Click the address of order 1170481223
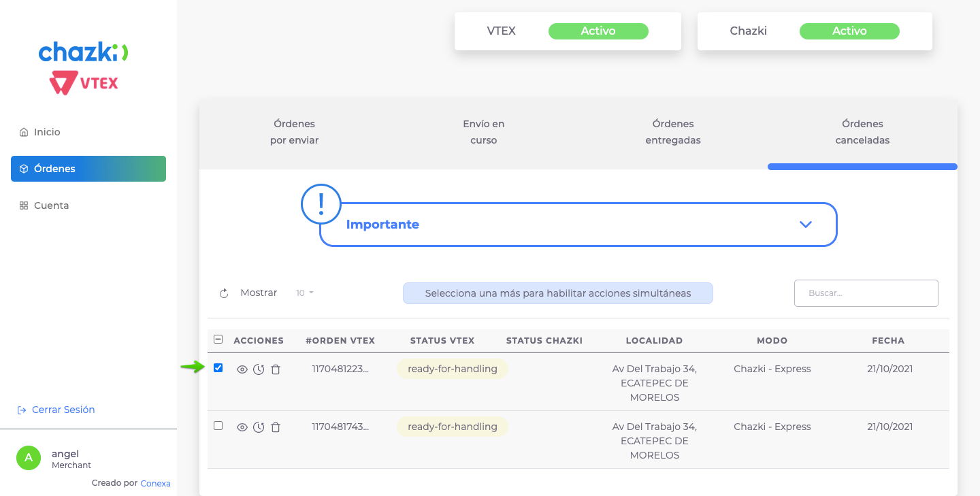Viewport: 980px width, 496px height. pyautogui.click(x=655, y=383)
